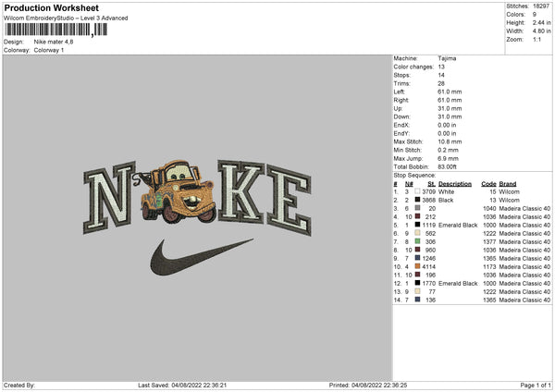This screenshot has width=555, height=392.
Task: Select the orange swatch in stop 10
Action: (417, 267)
